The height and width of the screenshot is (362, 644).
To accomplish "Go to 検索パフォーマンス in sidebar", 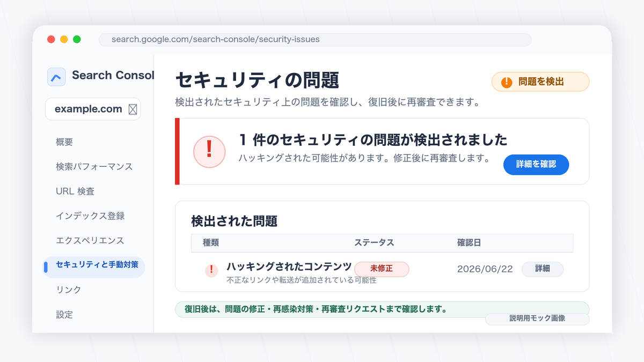I will click(94, 167).
